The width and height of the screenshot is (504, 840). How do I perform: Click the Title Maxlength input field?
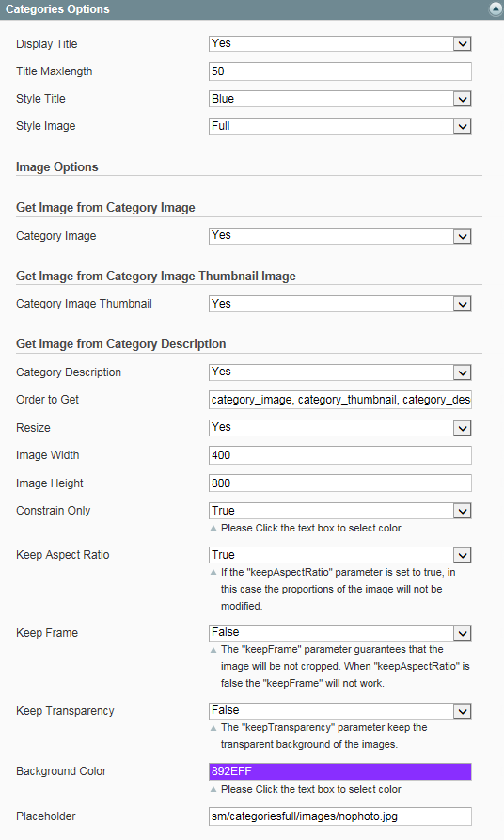tap(340, 71)
